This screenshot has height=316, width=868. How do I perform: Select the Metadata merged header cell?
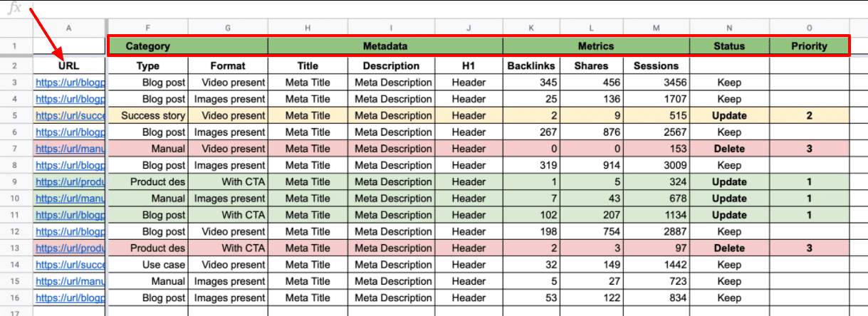point(385,46)
